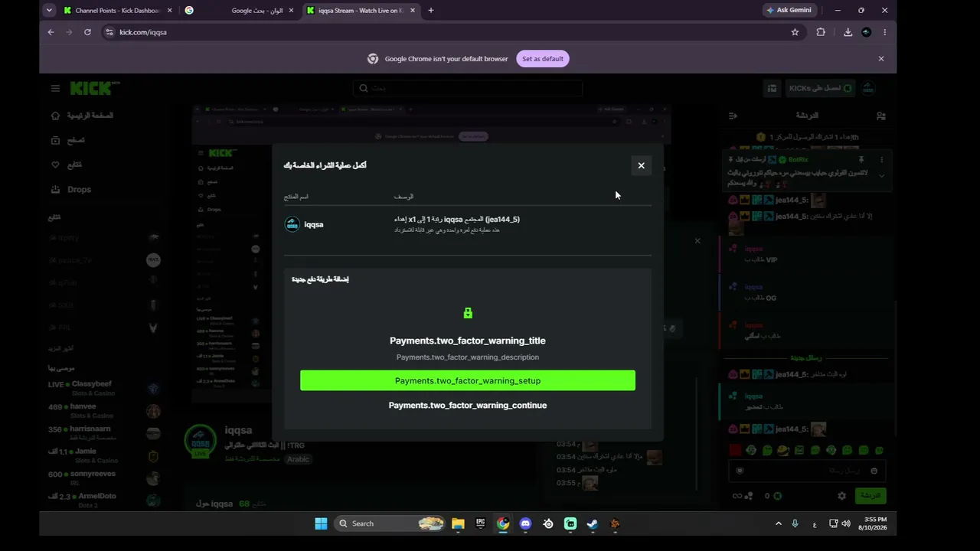
Task: Open the Browse item in Kick sidebar
Action: [x=67, y=140]
